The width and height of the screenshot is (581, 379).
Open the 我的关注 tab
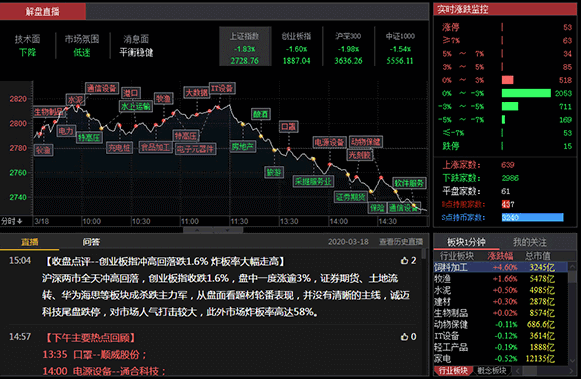pyautogui.click(x=529, y=242)
